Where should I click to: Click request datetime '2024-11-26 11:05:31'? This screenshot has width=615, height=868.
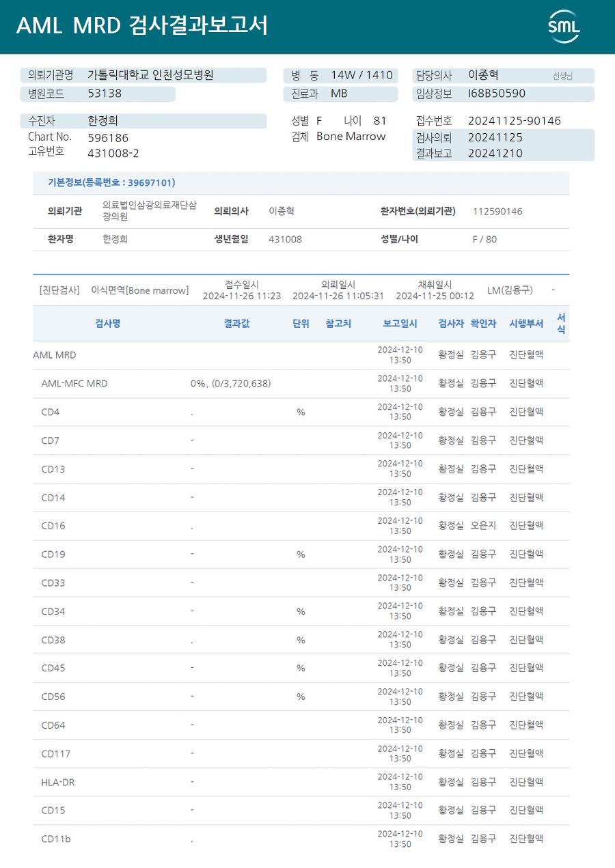(338, 296)
